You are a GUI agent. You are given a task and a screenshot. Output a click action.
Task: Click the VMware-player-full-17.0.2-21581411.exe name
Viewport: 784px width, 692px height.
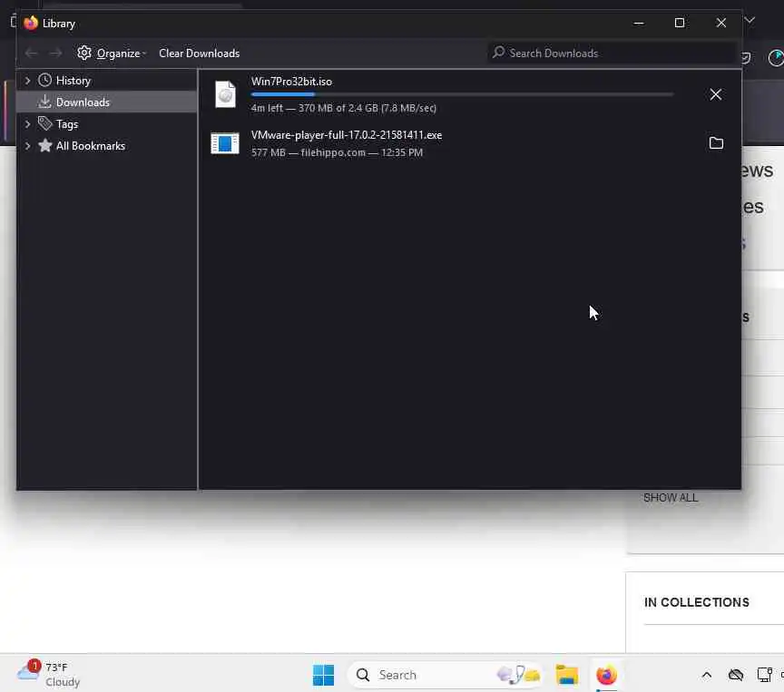(347, 135)
